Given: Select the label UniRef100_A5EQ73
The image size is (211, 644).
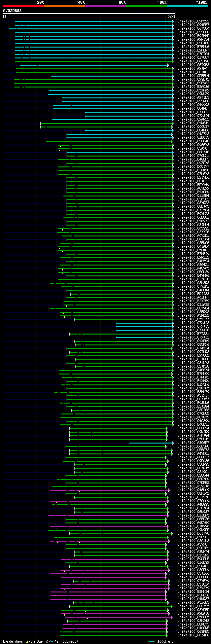Looking at the screenshot, I should [x=193, y=450].
